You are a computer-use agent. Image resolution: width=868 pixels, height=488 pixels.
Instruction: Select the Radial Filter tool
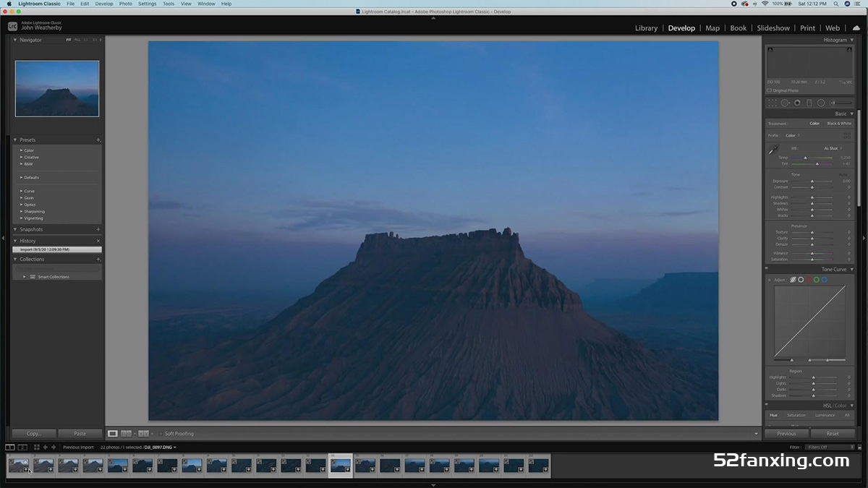pos(821,103)
